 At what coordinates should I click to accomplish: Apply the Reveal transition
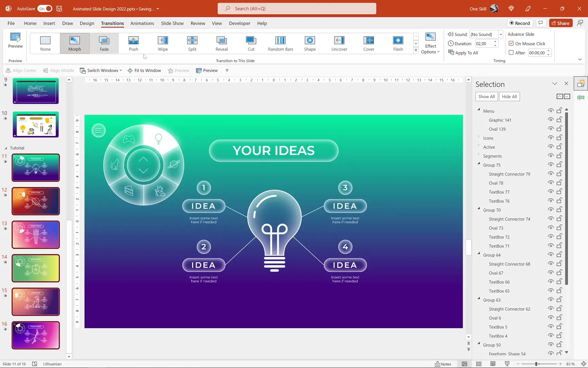tap(222, 43)
